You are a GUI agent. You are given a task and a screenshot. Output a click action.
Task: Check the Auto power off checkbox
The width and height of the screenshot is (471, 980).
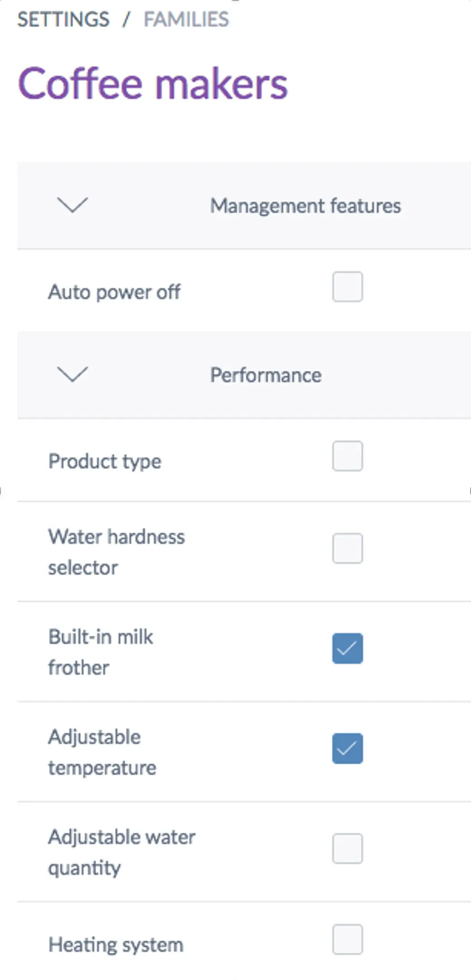pos(347,287)
